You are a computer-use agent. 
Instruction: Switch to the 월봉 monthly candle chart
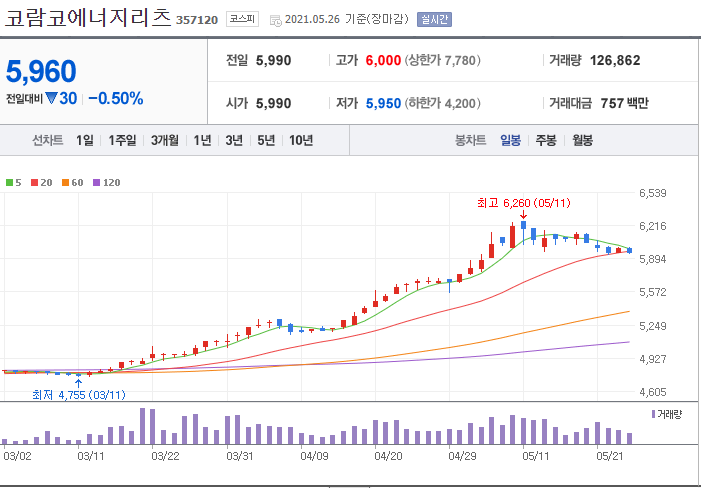click(583, 141)
